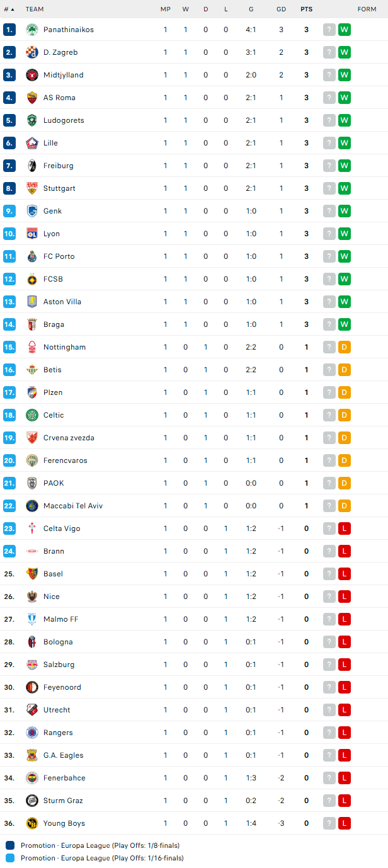Click the Aston Villa crest icon

pos(32,302)
